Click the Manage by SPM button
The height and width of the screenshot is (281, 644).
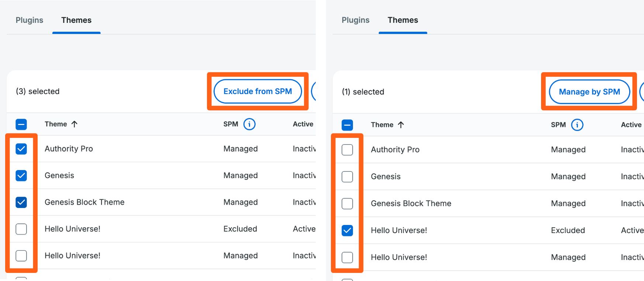click(589, 92)
